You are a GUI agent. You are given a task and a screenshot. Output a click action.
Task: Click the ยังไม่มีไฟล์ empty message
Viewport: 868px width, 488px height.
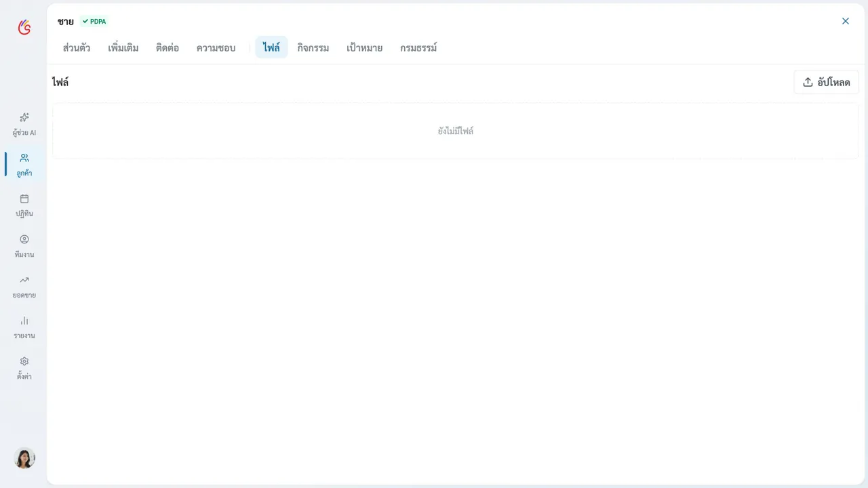coord(456,131)
